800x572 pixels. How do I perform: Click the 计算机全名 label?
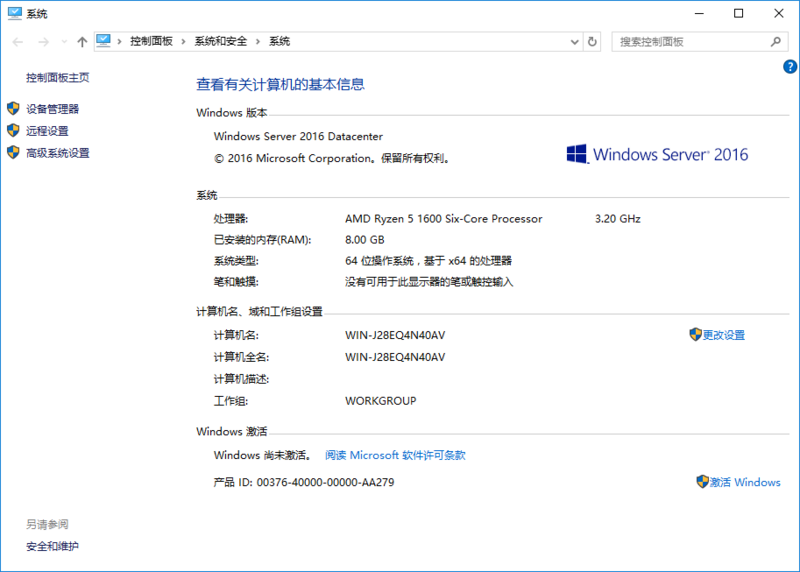(x=241, y=357)
